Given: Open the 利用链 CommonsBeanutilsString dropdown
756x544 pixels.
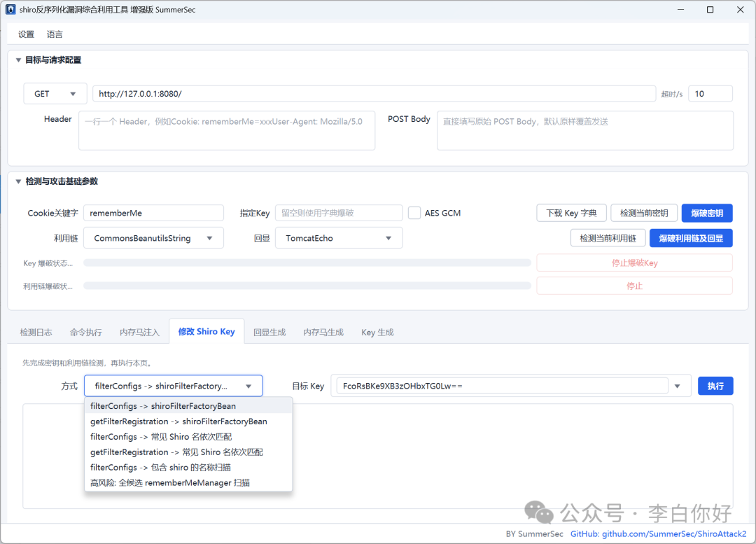Looking at the screenshot, I should (x=153, y=238).
